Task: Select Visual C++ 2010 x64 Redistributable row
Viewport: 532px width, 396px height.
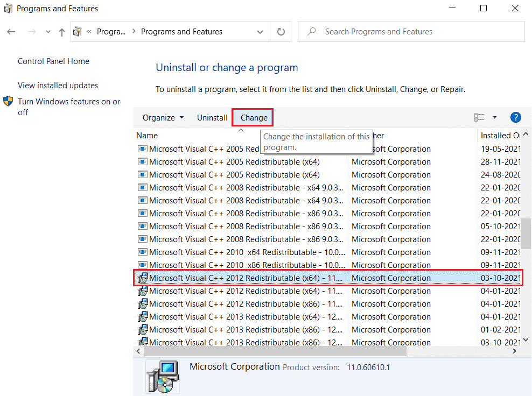Action: tap(328, 252)
